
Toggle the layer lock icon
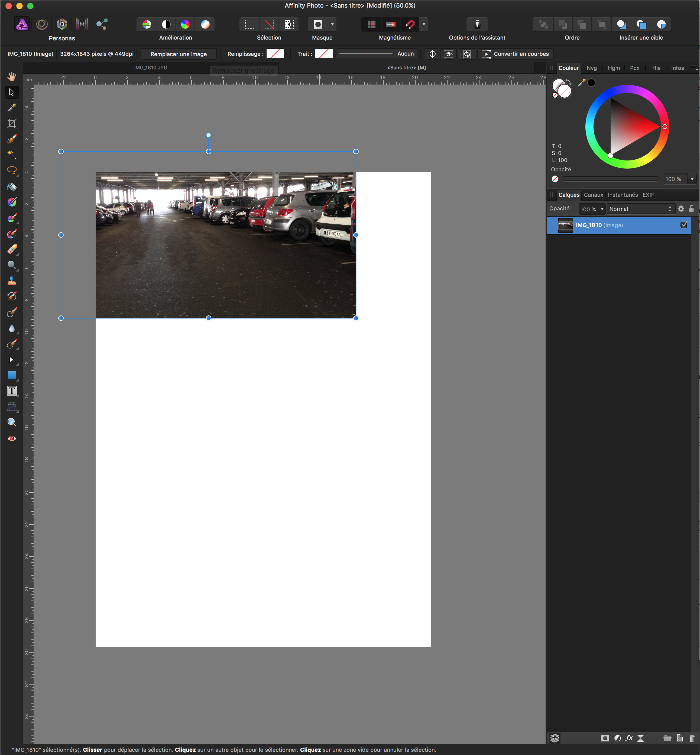pyautogui.click(x=691, y=209)
